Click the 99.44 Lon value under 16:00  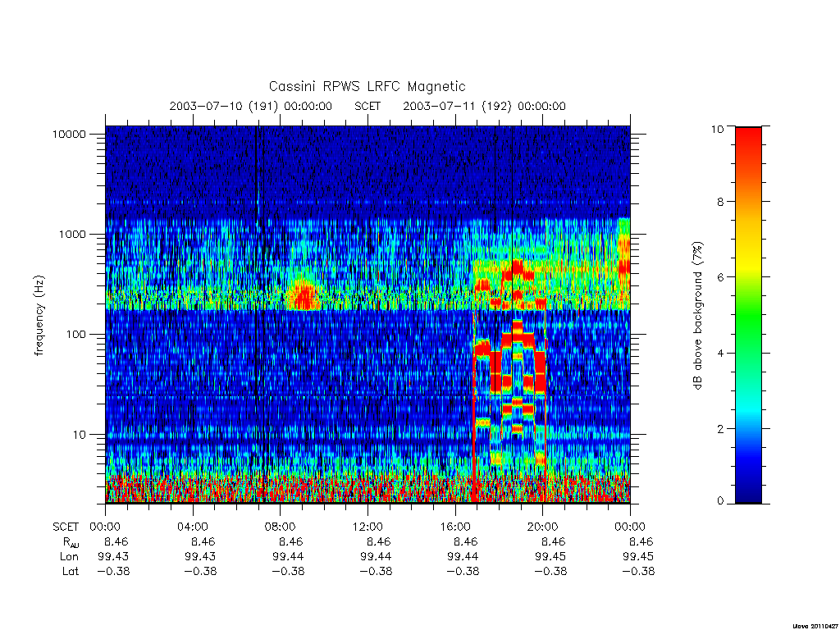coord(463,557)
